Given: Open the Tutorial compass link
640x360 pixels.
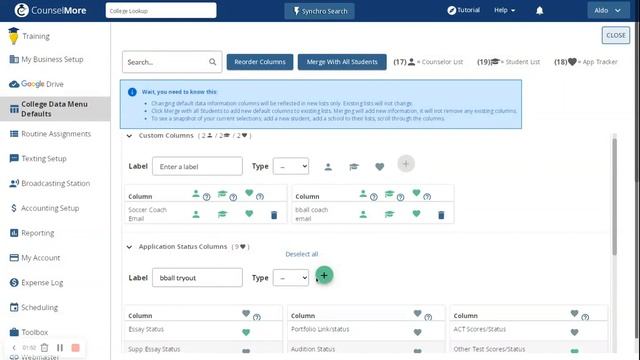Looking at the screenshot, I should coord(463,10).
